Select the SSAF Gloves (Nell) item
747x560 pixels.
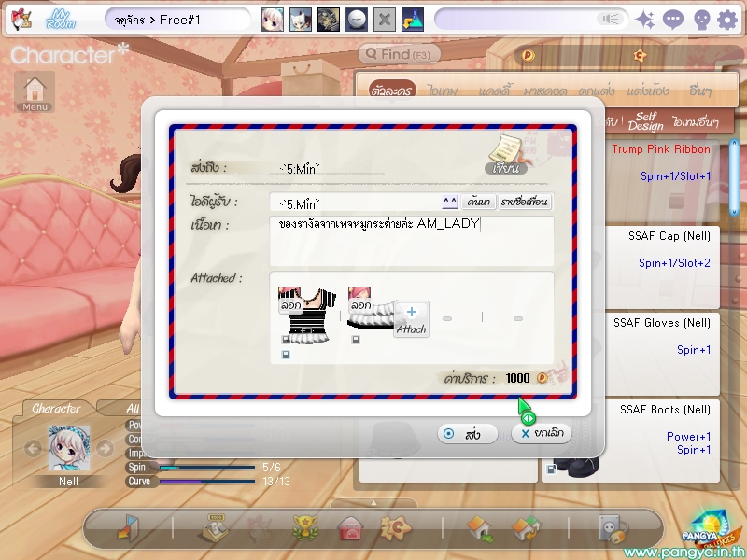[x=662, y=355]
